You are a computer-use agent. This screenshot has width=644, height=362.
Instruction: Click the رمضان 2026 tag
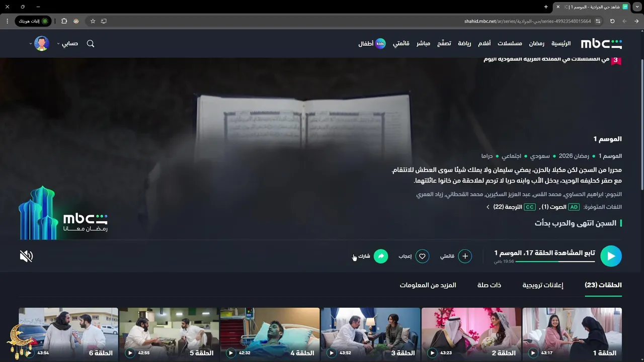click(573, 156)
